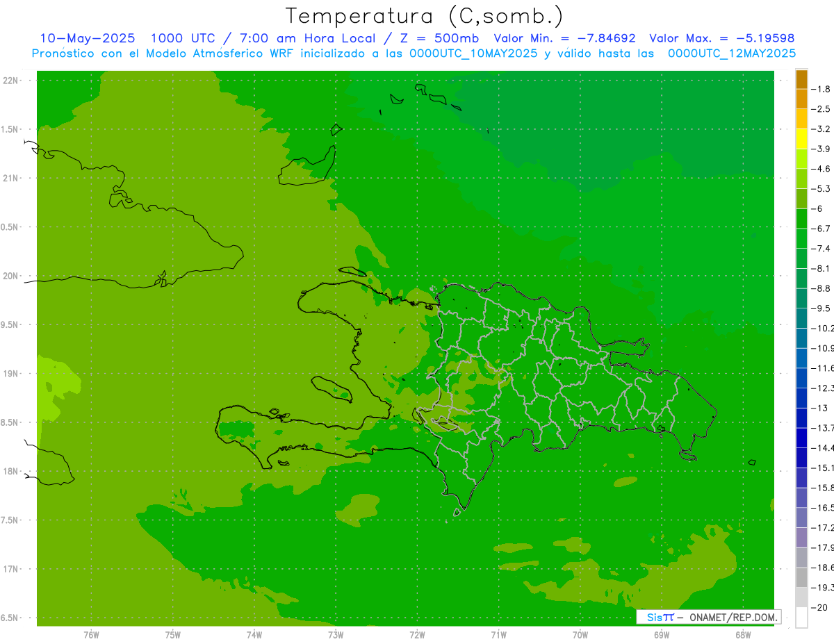834x644 pixels.
Task: Click the '-9.5' color bar value
Action: tap(820, 308)
